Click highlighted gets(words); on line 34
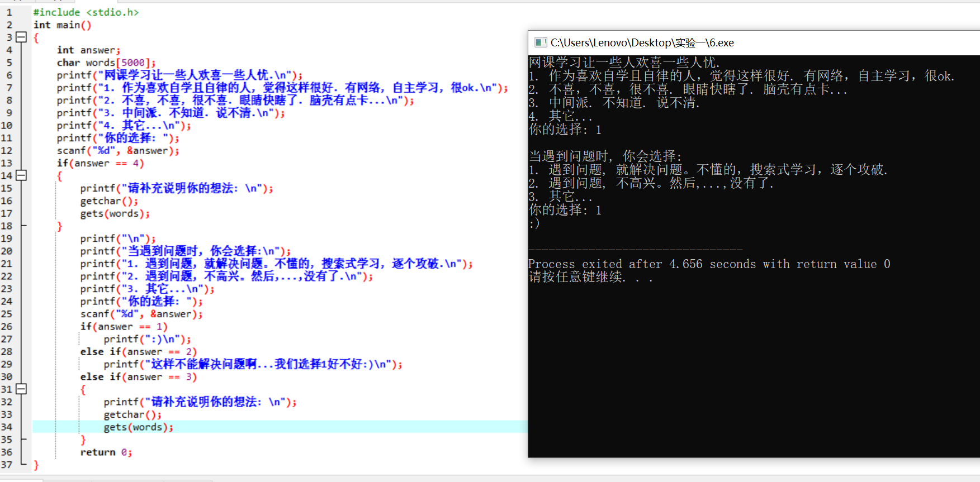Screen dimensions: 980x482 click(x=139, y=427)
